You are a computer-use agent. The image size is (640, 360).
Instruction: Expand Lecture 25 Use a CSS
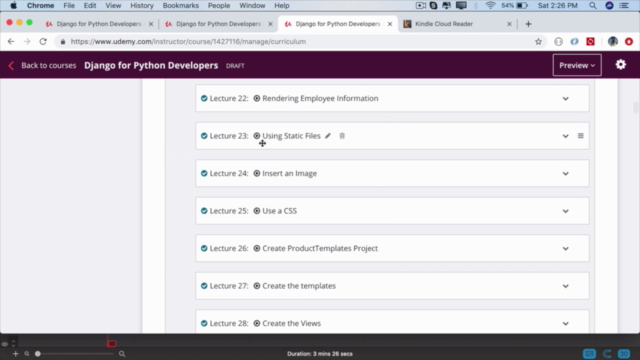pyautogui.click(x=565, y=211)
